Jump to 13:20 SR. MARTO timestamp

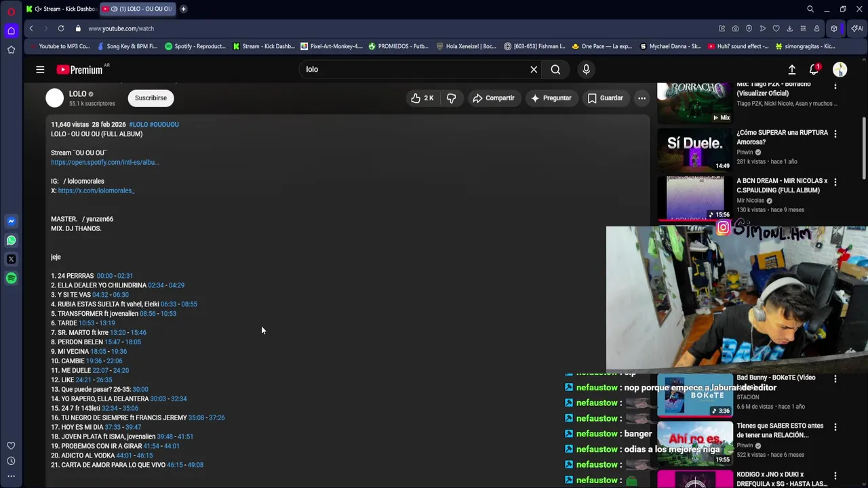[x=117, y=333]
